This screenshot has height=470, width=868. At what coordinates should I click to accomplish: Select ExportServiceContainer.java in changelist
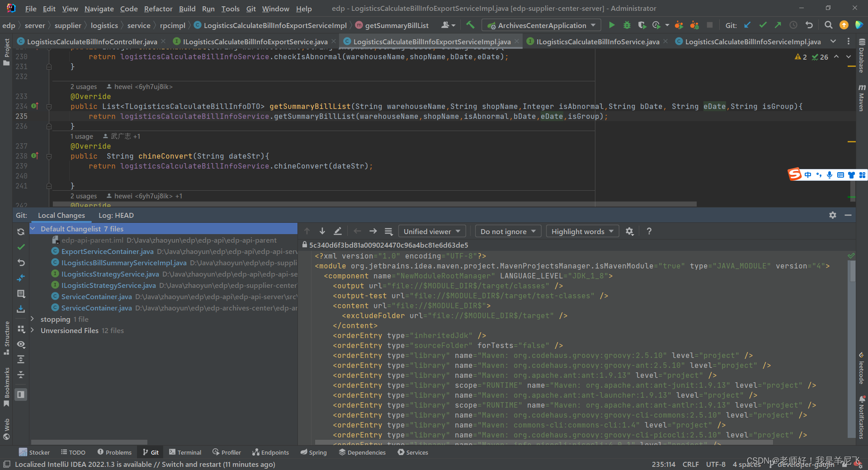point(107,251)
